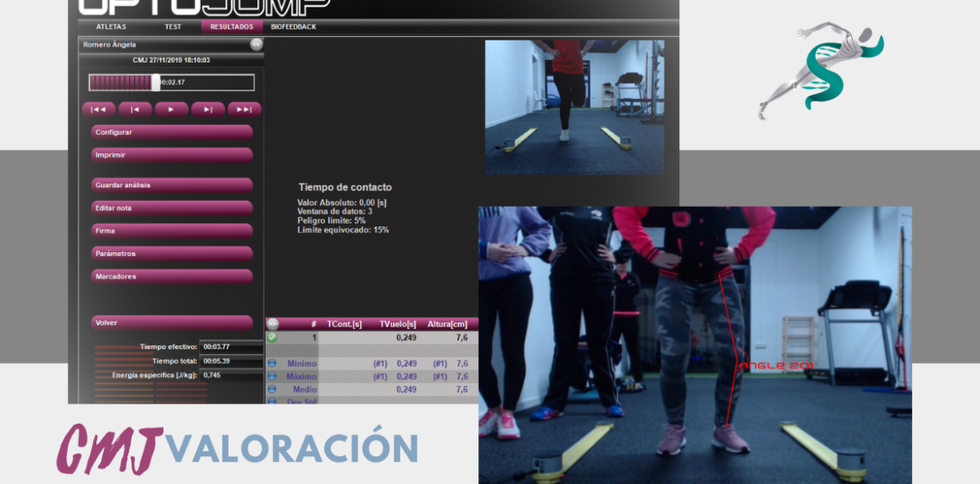Click test title CMJ 27/11/2019 18:10:03
980x484 pixels.
coord(171,60)
